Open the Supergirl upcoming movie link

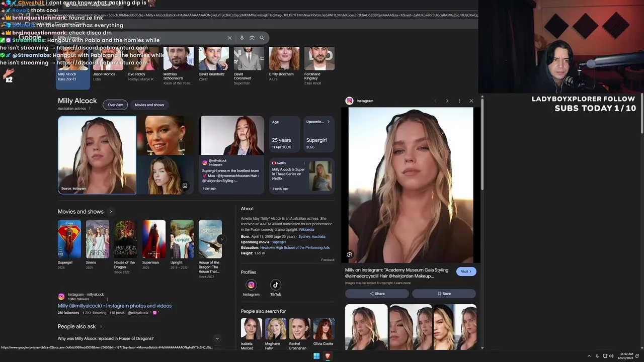[278, 242]
